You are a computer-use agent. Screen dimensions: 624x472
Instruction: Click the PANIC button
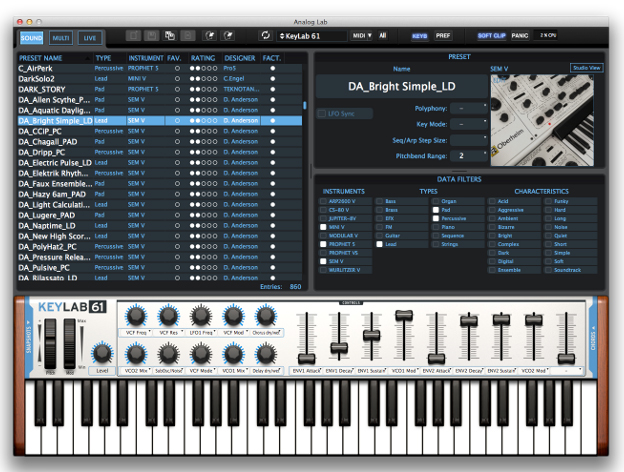(x=520, y=35)
